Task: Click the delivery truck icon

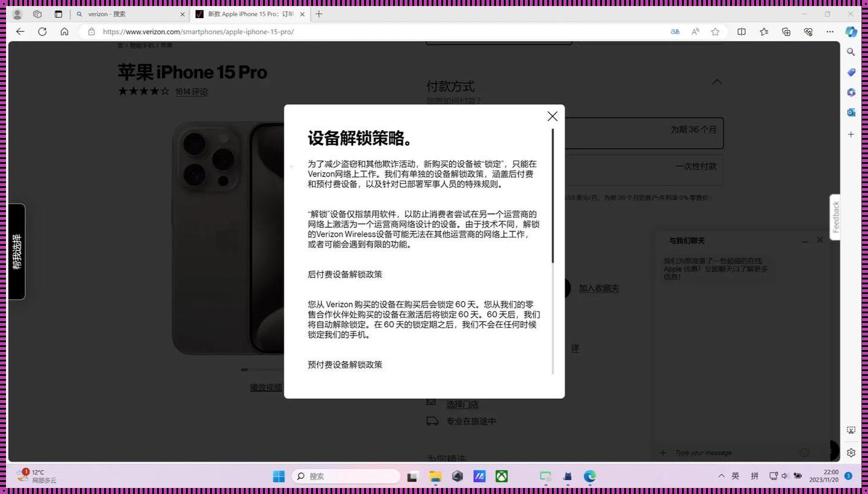Action: click(432, 421)
